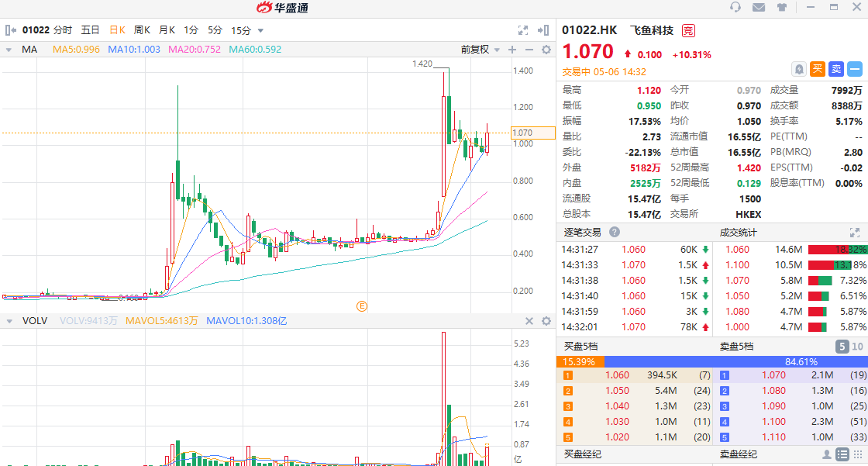Image resolution: width=868 pixels, height=466 pixels.
Task: Switch to 五日 chart tab
Action: (90, 30)
